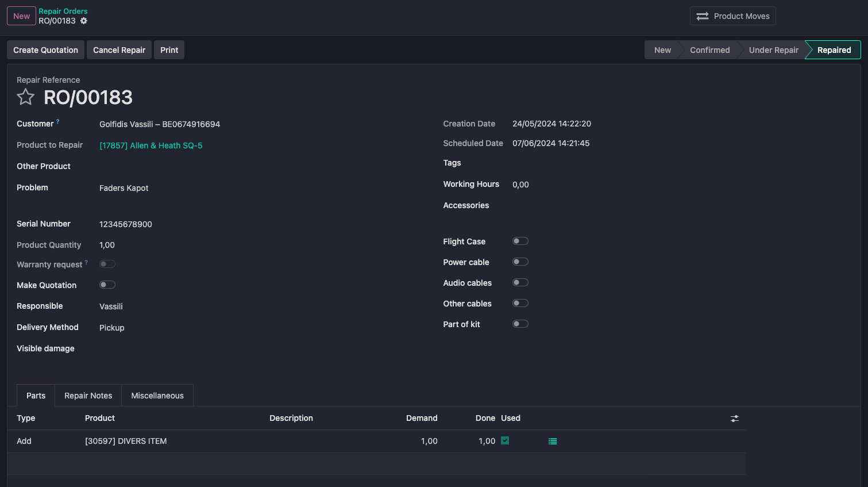Open details list icon for DIVERS ITEM
The image size is (868, 487).
click(553, 442)
